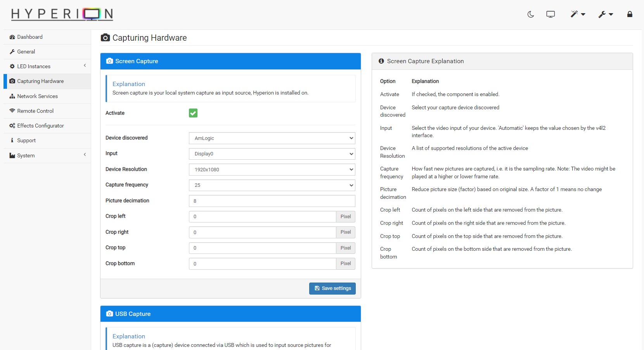Screen dimensions: 644x350
Task: Open the Effects Configurator page
Action: pyautogui.click(x=40, y=126)
